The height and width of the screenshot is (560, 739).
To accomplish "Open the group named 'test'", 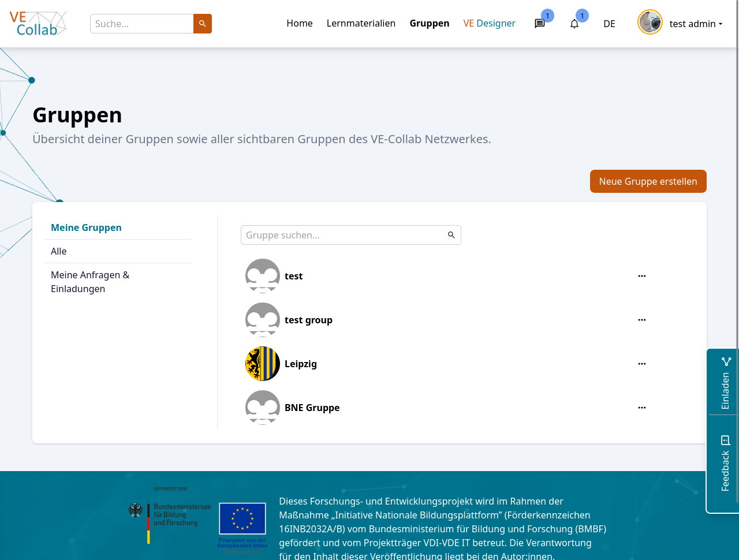I will pyautogui.click(x=293, y=276).
